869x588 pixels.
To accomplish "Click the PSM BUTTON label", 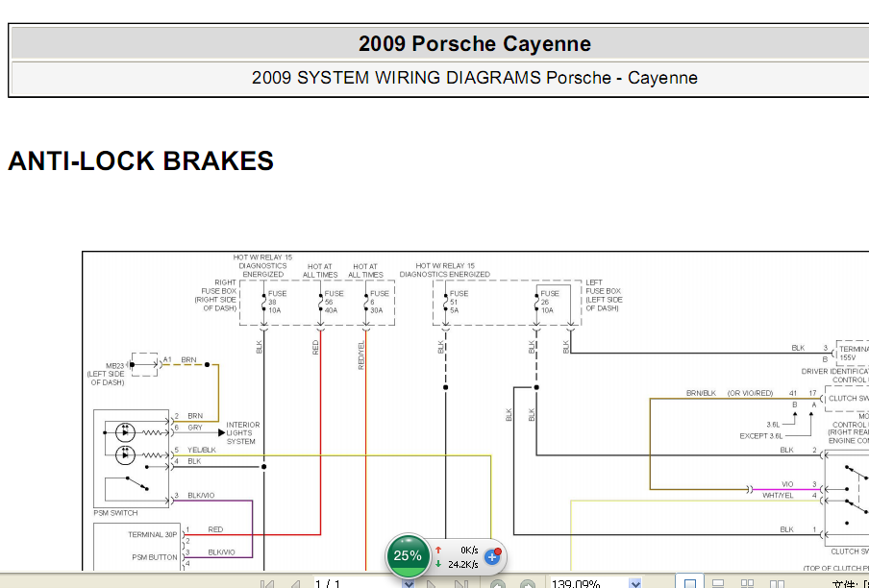I will pos(155,557).
